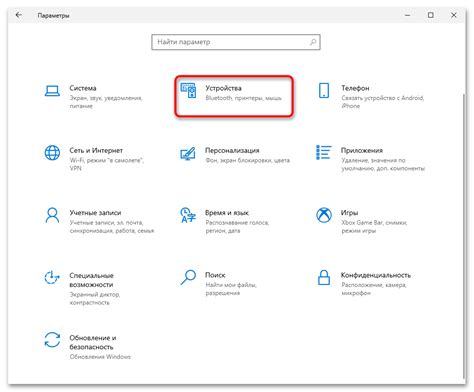Open the Персонализация category title
This screenshot has width=474, height=392.
pyautogui.click(x=232, y=150)
